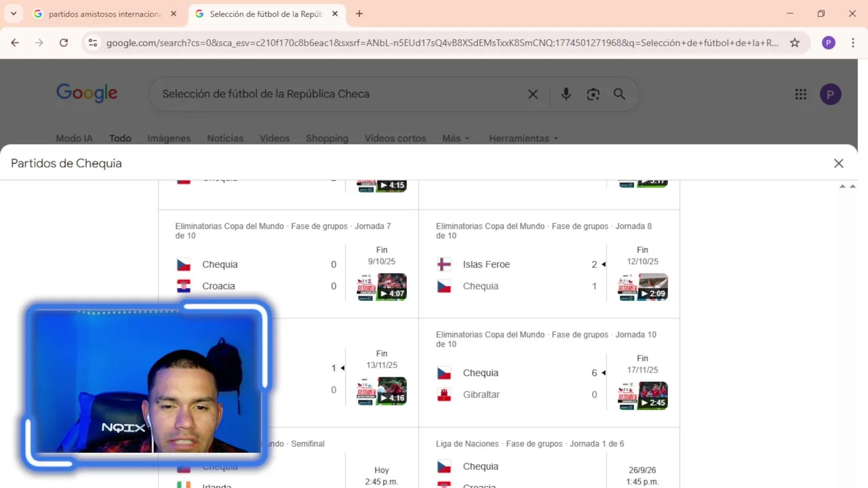The height and width of the screenshot is (488, 868).
Task: Click the Gibraltar flag icon
Action: pyautogui.click(x=444, y=394)
